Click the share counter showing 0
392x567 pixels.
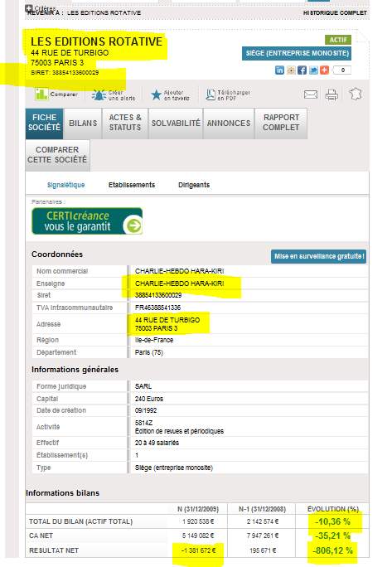pos(342,70)
